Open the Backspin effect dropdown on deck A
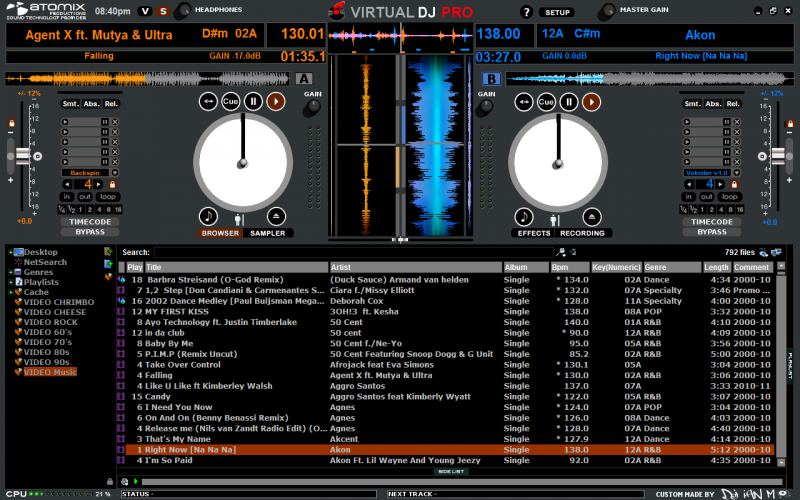The image size is (800, 500). [115, 173]
